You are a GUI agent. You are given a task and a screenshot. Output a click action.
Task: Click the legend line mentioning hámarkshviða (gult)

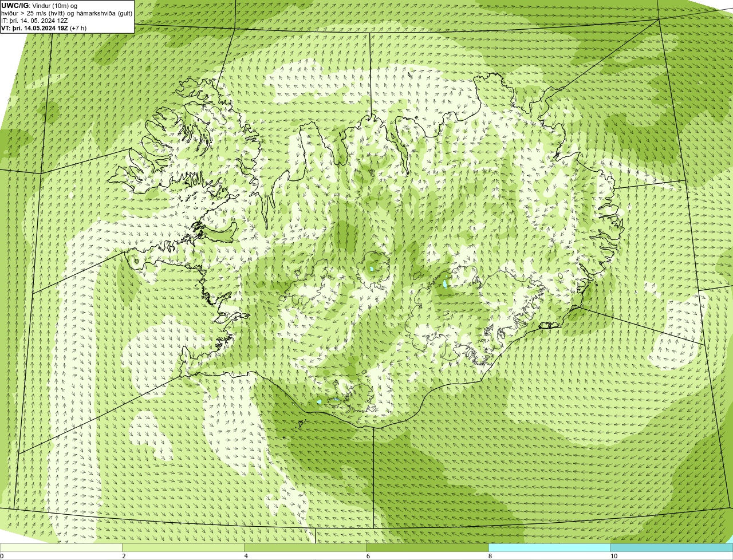point(66,13)
